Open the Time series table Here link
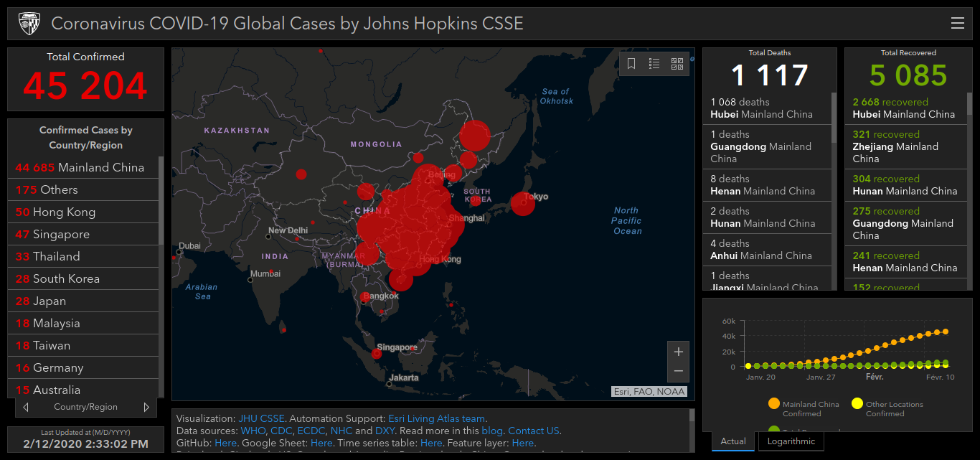Viewport: 980px width, 460px height. [431, 443]
